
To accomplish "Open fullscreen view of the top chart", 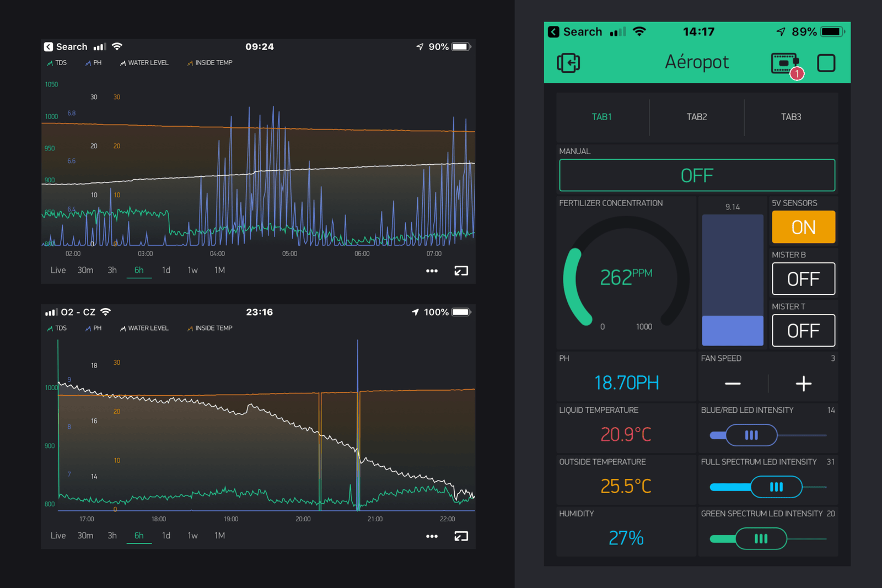I will pyautogui.click(x=461, y=271).
